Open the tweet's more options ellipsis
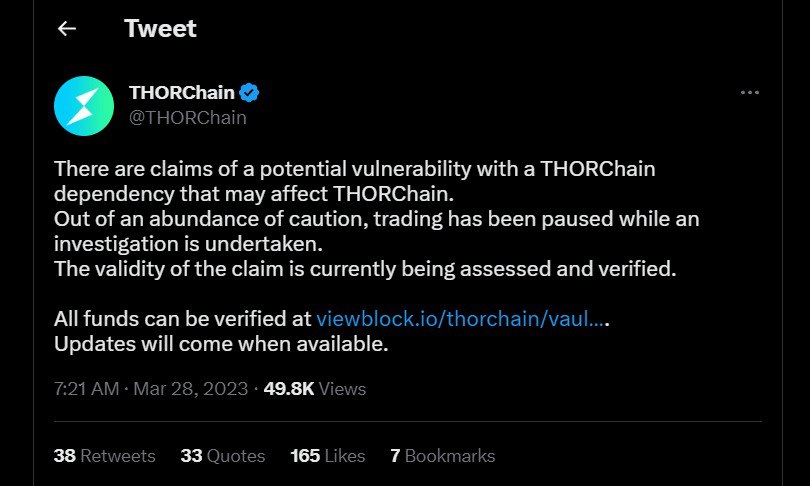The height and width of the screenshot is (486, 810). coord(749,93)
